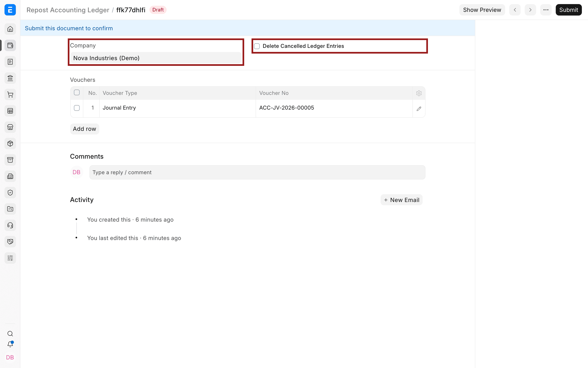Toggle Delete Cancelled Ledger Entries checkbox
Viewport: 588px width, 368px height.
coord(257,46)
